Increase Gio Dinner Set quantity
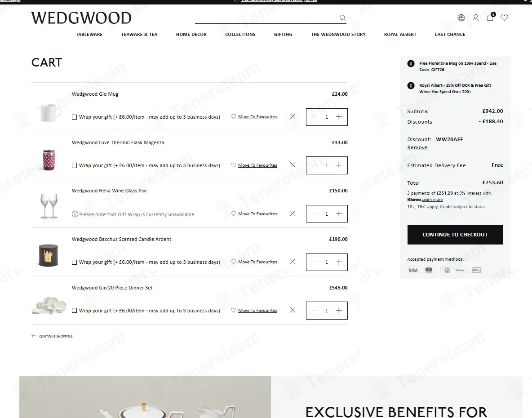This screenshot has height=418, width=532. 339,311
